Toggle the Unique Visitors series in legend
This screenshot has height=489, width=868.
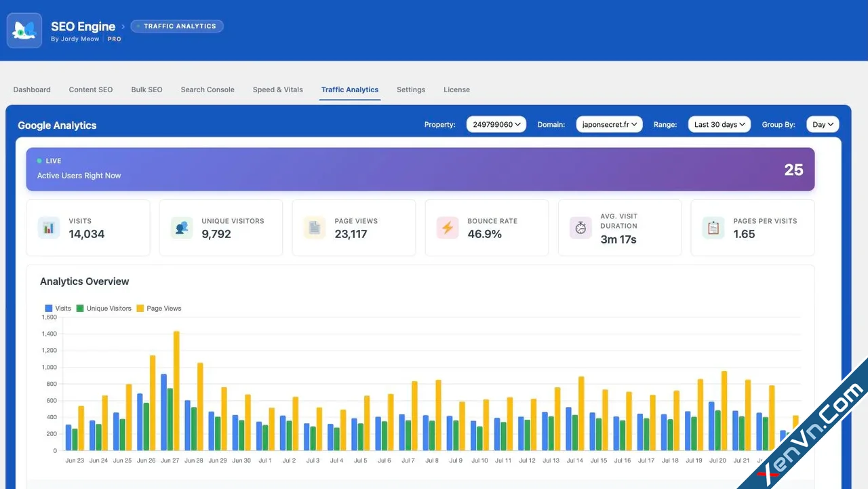[104, 309]
